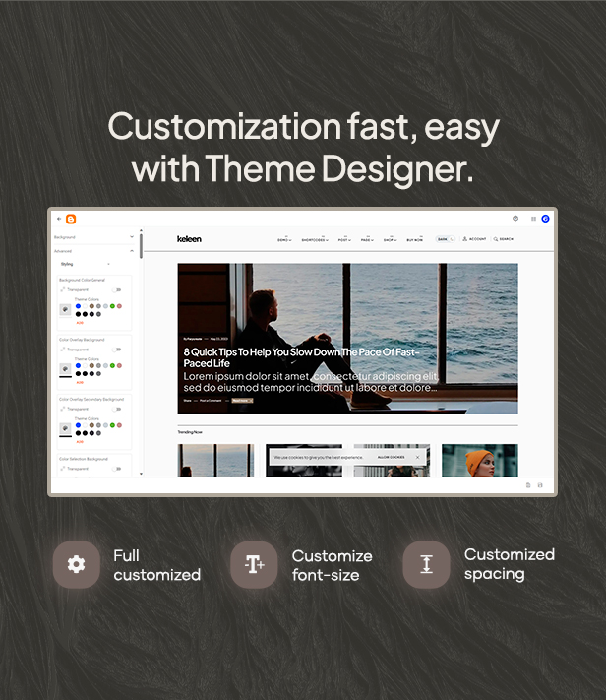Viewport: 606px width, 700px height.
Task: Click the Customized spacing icon
Action: [x=426, y=564]
